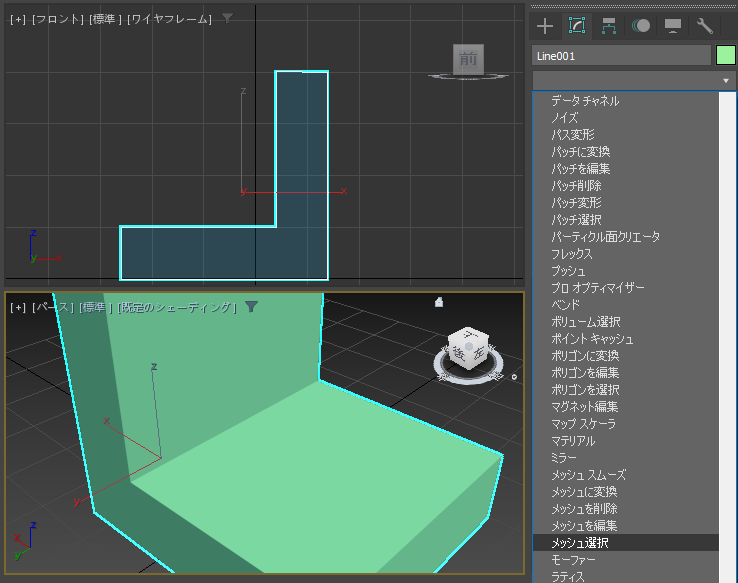738x583 pixels.
Task: Select フレックス modifier
Action: 626,254
